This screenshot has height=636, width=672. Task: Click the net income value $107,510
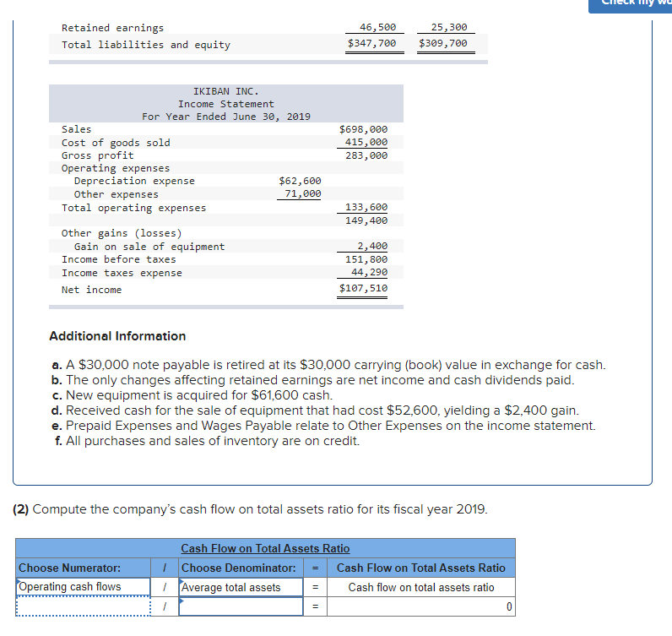[363, 288]
